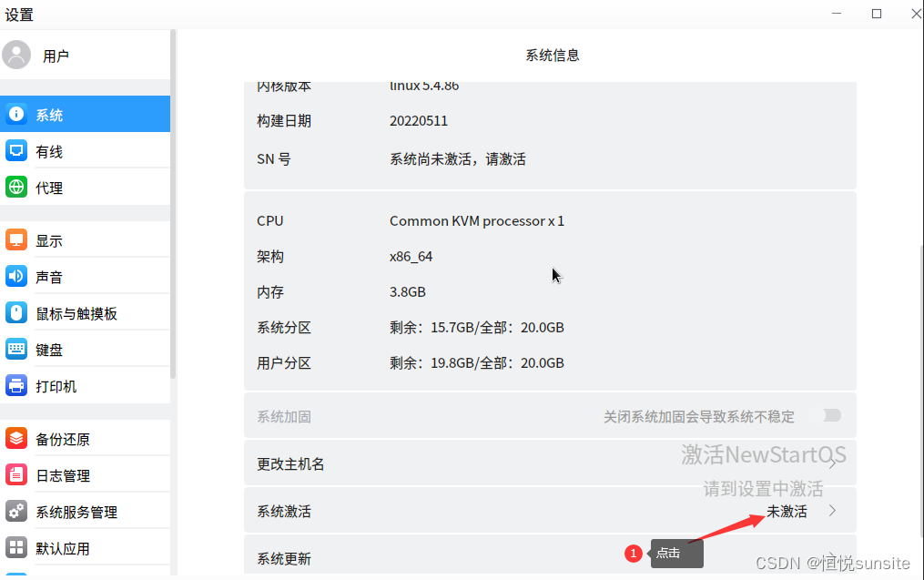Image resolution: width=924 pixels, height=580 pixels.
Task: Select the 系统 info icon in sidebar
Action: (16, 114)
